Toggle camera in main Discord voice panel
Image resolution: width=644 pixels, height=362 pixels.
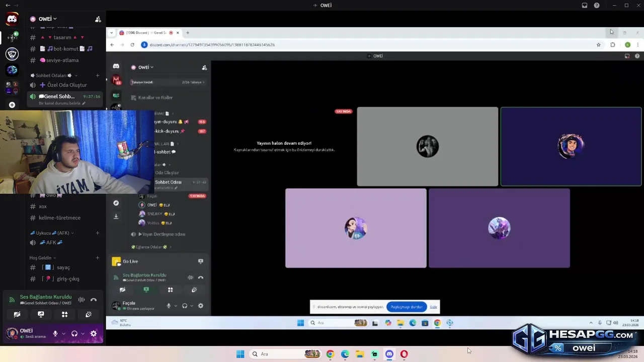pos(17,314)
